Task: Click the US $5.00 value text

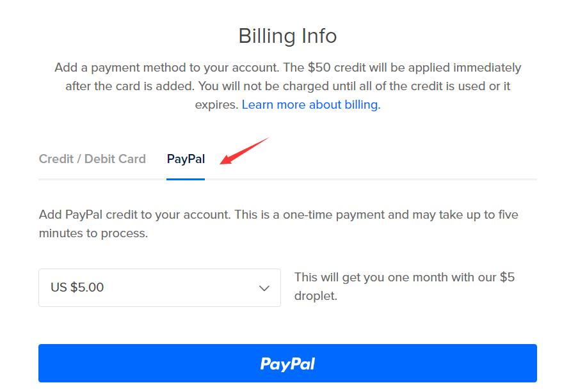Action: 77,287
